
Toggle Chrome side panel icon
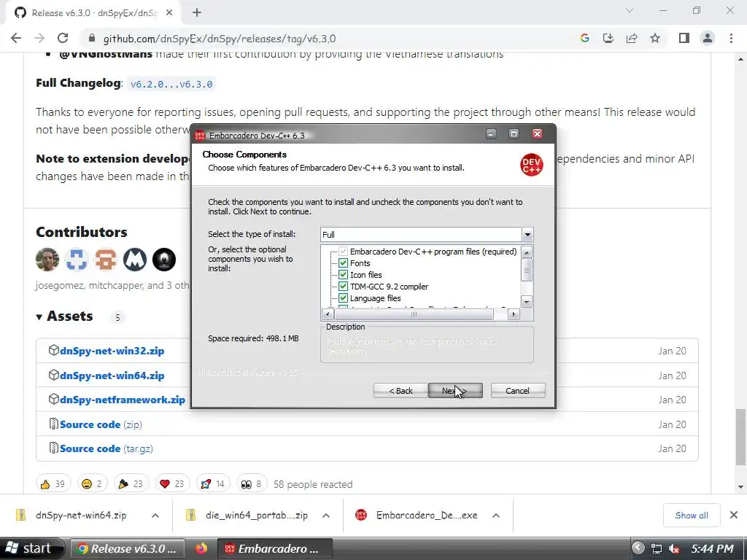click(x=684, y=38)
